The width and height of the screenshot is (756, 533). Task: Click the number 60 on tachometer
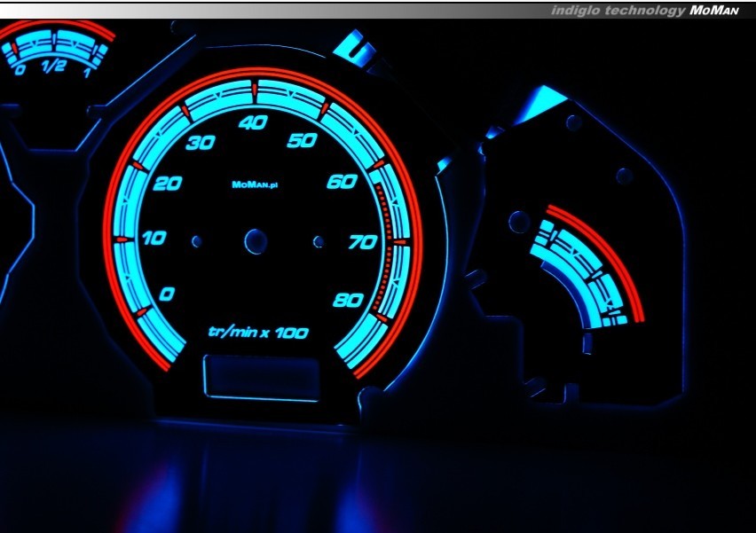pos(342,182)
